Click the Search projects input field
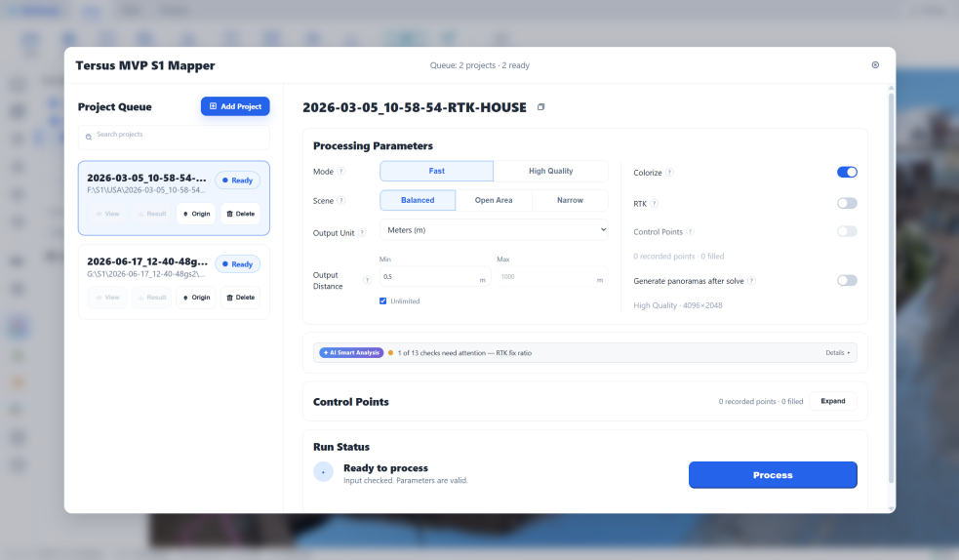 (x=174, y=137)
